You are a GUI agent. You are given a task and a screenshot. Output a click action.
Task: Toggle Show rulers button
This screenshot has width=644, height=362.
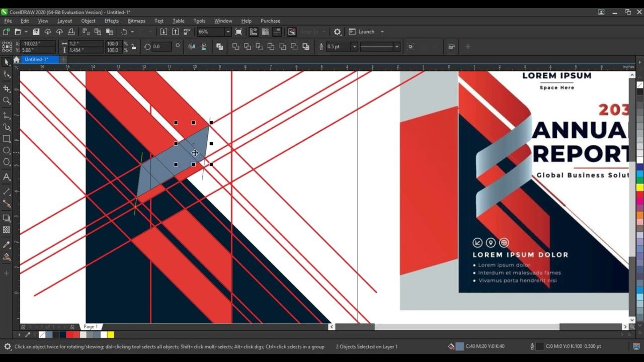[253, 32]
